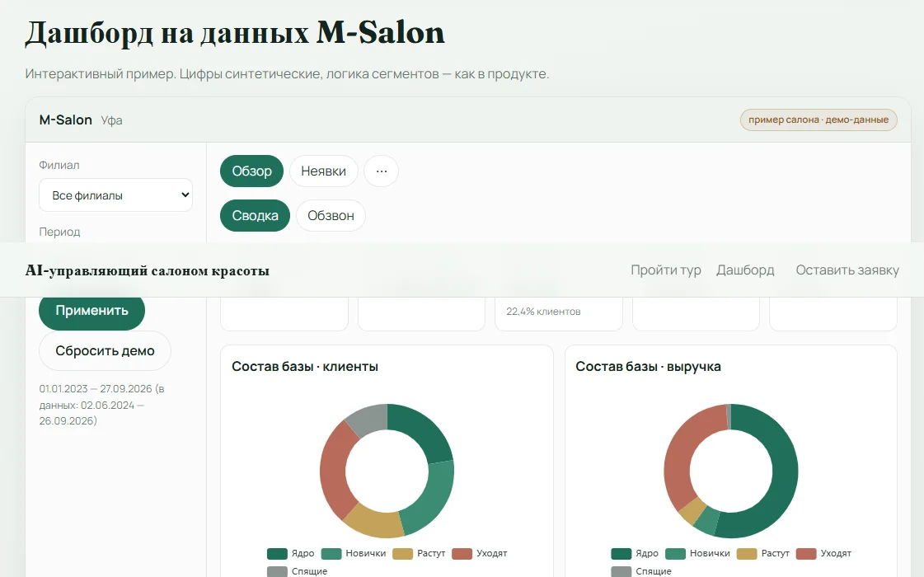The image size is (924, 577).
Task: Toggle Спящие legend in revenue chart
Action: point(641,571)
